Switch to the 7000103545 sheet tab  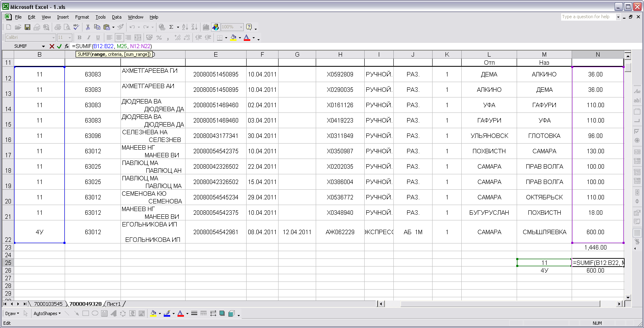tap(48, 304)
